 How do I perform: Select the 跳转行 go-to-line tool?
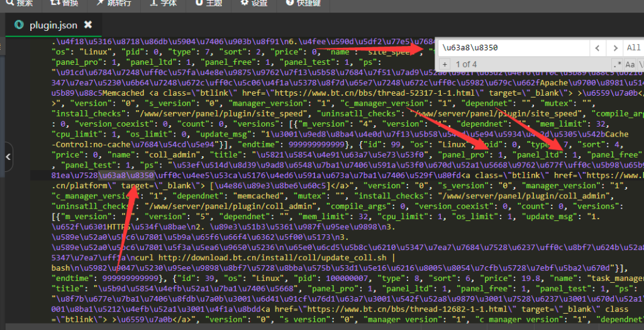coord(113,3)
